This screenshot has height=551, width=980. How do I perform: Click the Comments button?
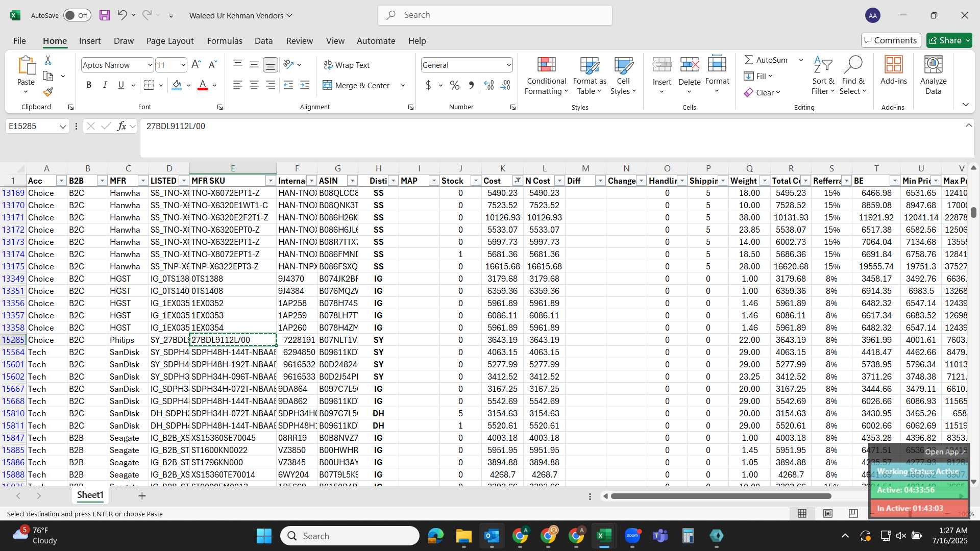click(891, 40)
